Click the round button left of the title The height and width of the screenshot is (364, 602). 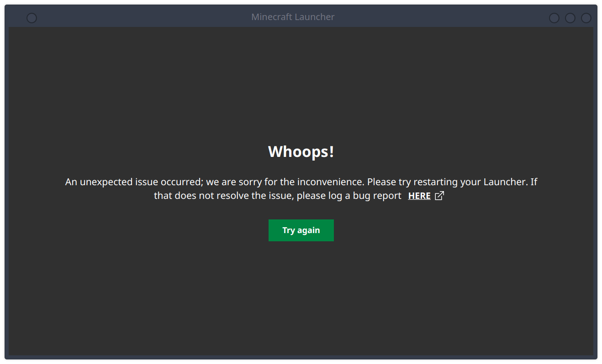pyautogui.click(x=32, y=18)
